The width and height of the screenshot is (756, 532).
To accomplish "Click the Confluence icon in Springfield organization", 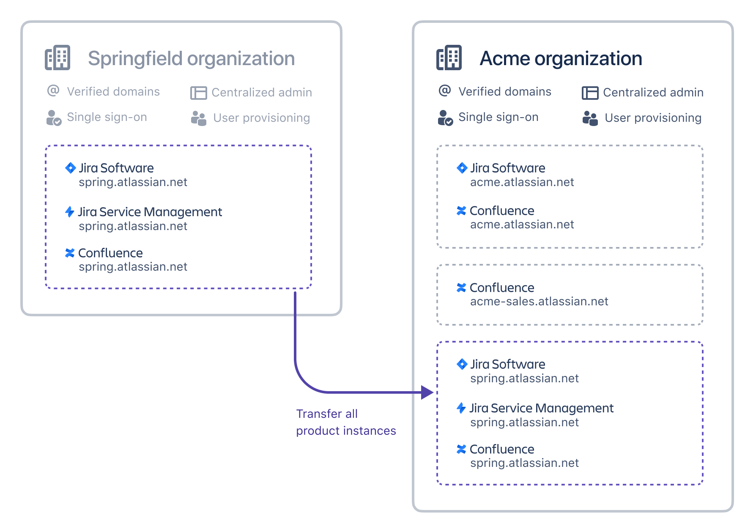I will coord(70,253).
